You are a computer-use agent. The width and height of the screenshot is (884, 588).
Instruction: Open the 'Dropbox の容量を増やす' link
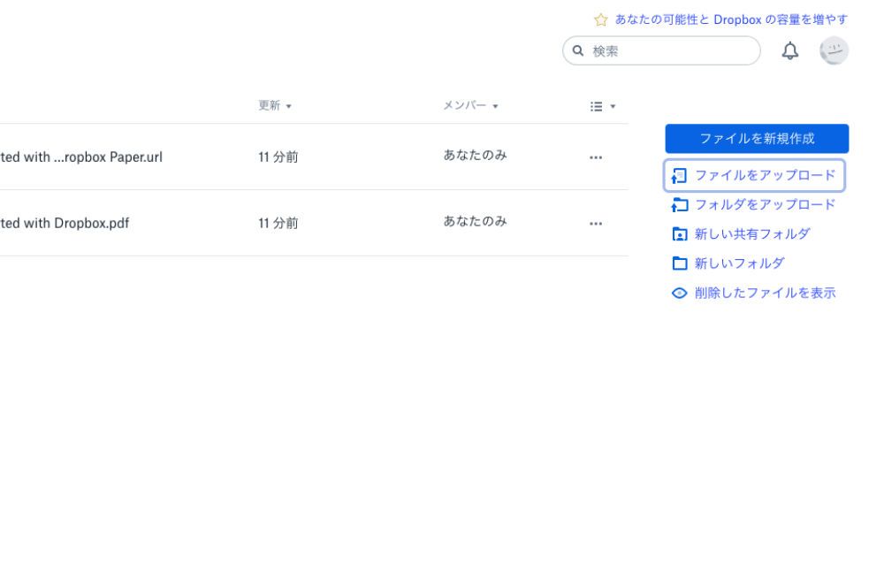tap(731, 19)
